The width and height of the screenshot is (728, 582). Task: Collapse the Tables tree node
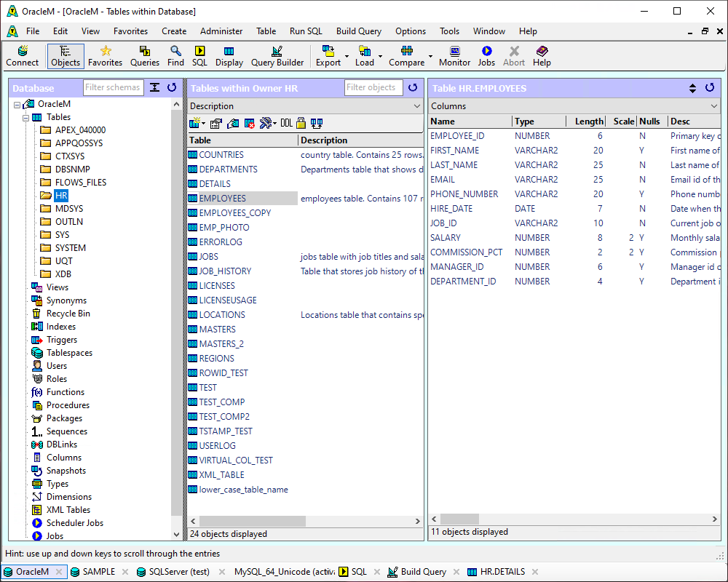(26, 117)
